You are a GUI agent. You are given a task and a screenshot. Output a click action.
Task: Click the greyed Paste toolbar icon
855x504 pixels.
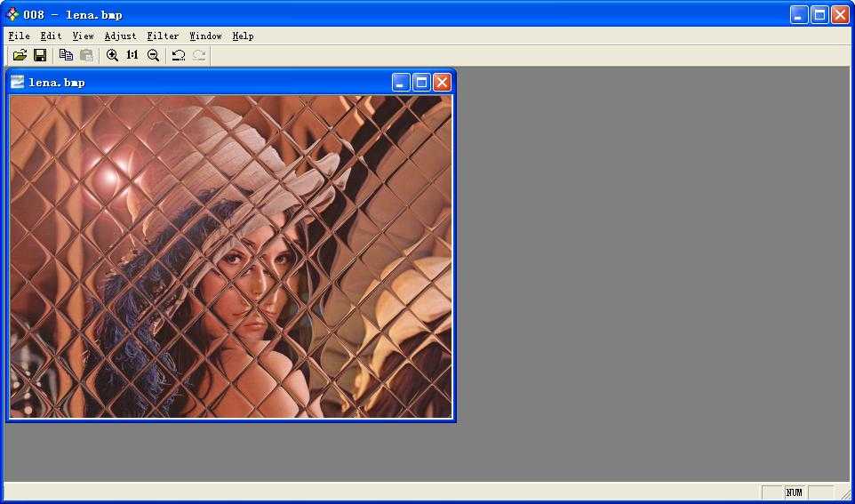(86, 55)
